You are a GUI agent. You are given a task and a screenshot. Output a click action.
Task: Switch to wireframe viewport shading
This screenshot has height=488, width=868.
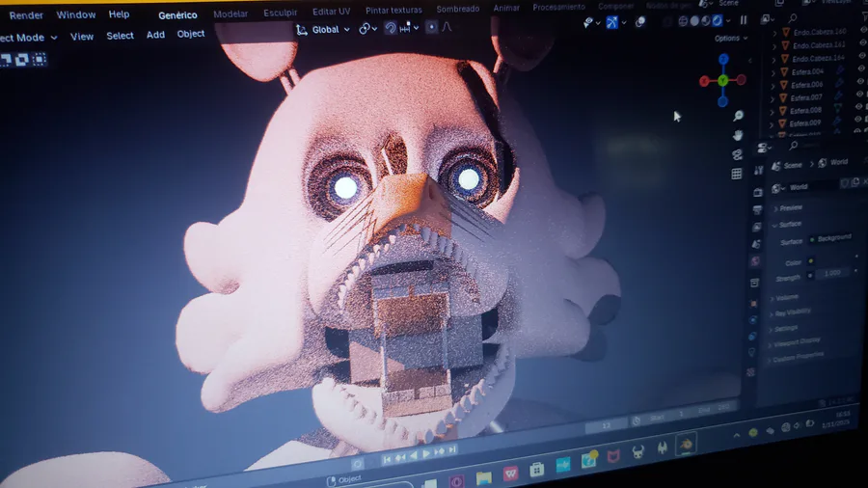pos(683,21)
